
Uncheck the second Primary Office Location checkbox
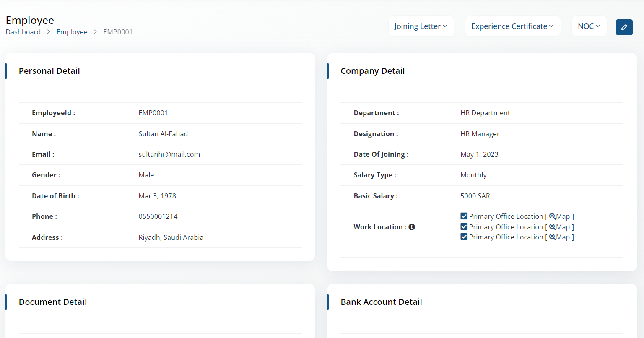point(464,226)
